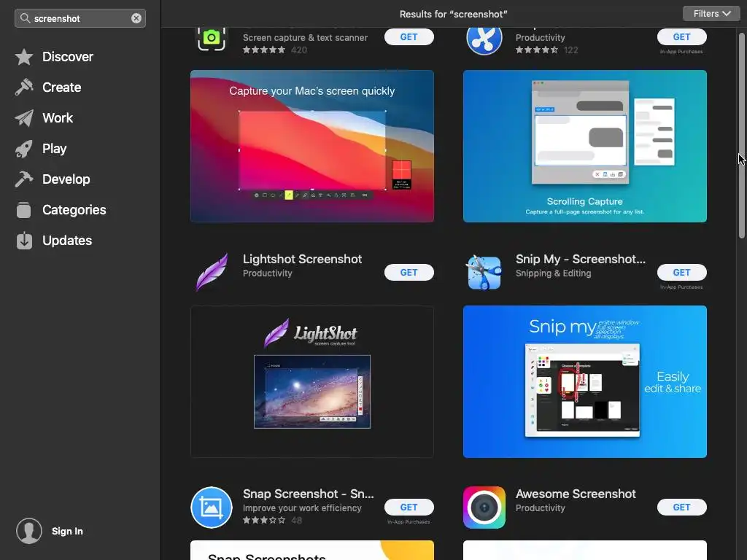Open the Snip my Easily edit & share preview

(585, 381)
